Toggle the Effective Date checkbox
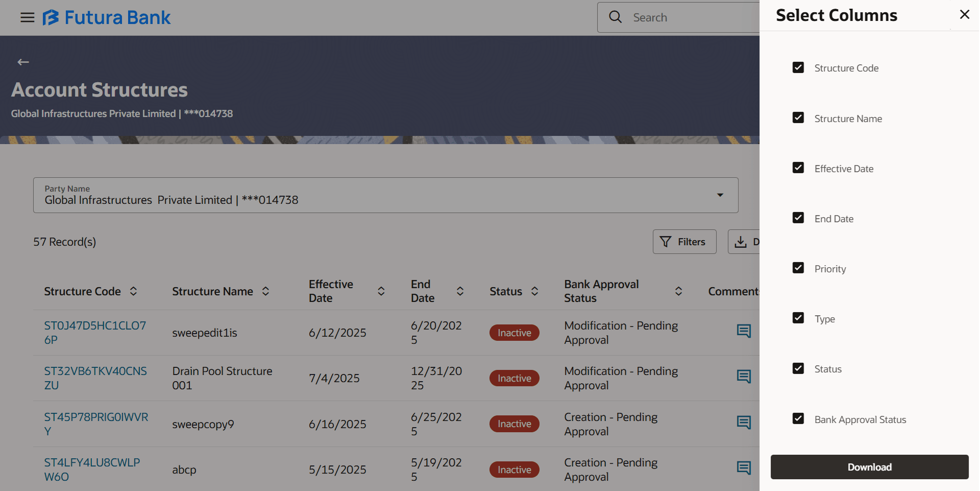This screenshot has height=491, width=980. coord(798,168)
